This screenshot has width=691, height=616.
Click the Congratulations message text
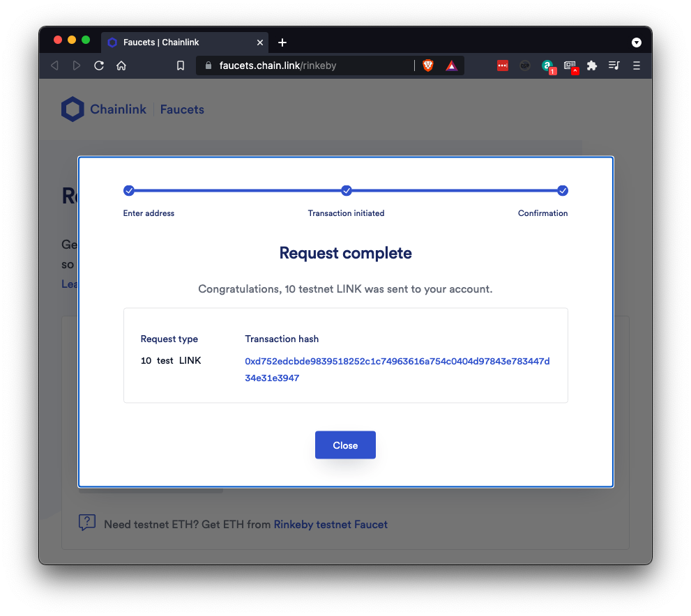click(x=346, y=289)
